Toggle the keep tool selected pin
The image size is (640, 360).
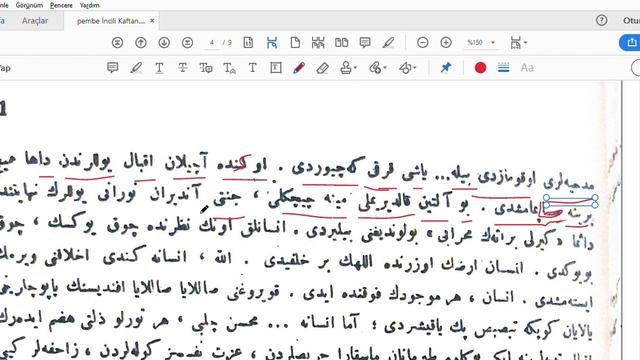[x=446, y=68]
